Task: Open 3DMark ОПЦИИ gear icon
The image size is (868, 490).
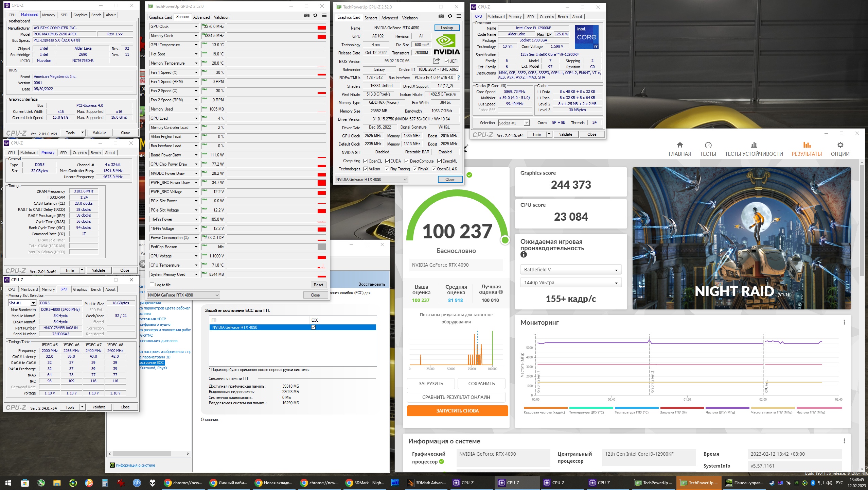Action: (840, 145)
